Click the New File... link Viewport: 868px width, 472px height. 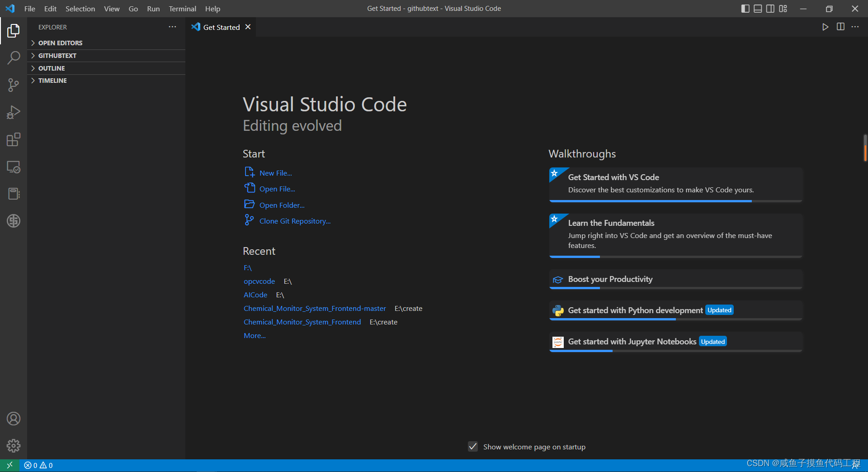click(276, 173)
